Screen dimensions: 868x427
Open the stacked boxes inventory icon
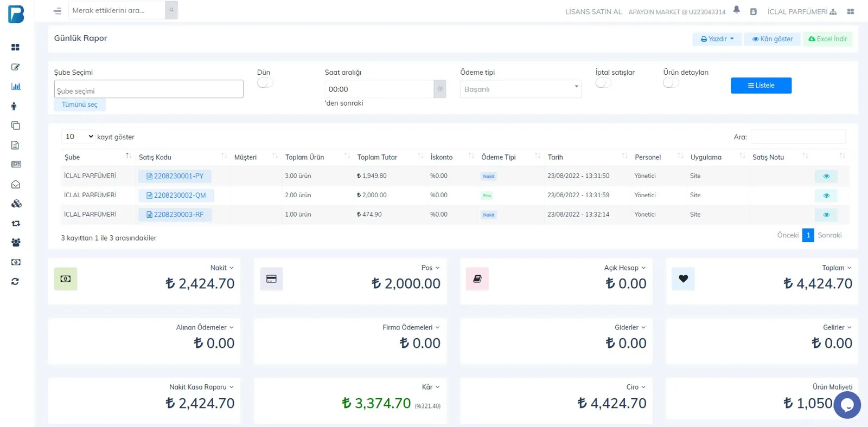tap(16, 204)
